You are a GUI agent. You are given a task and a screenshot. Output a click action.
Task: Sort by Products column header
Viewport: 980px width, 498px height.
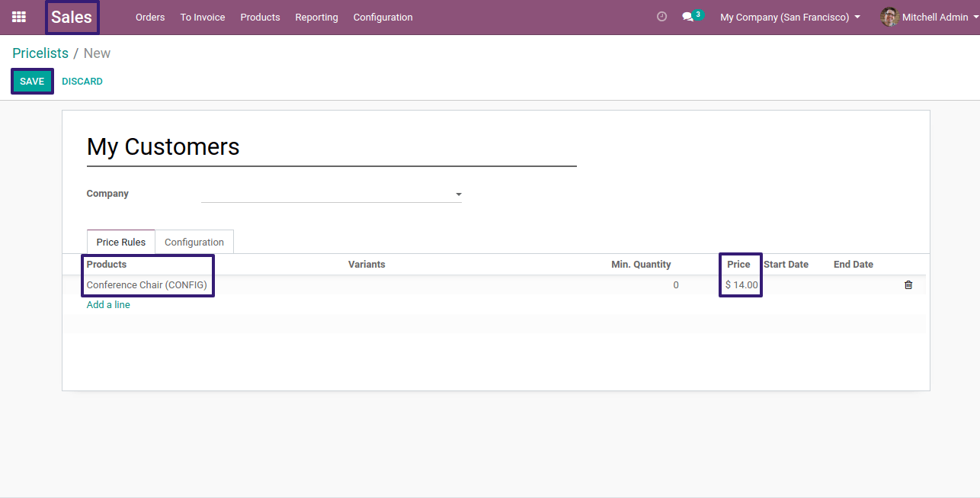(107, 265)
